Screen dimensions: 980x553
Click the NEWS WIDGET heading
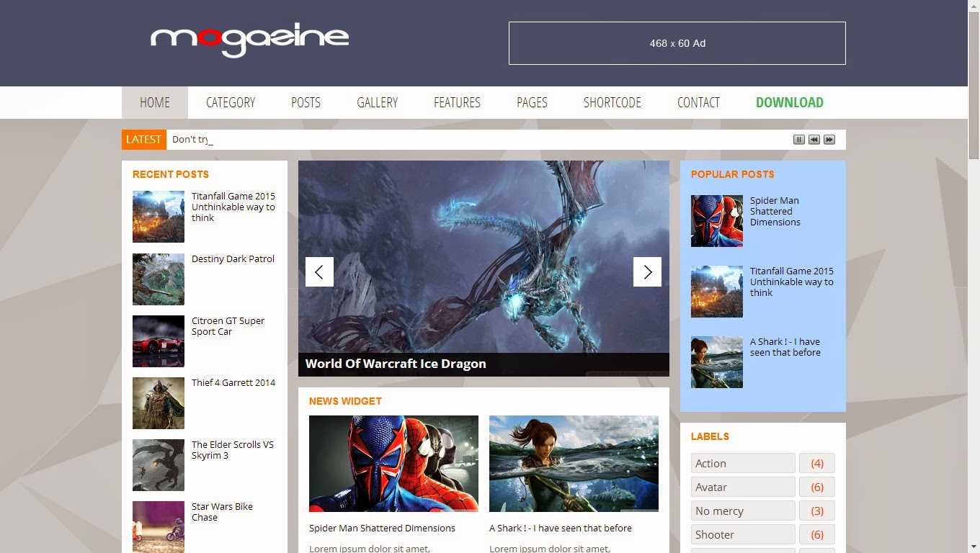(x=345, y=401)
